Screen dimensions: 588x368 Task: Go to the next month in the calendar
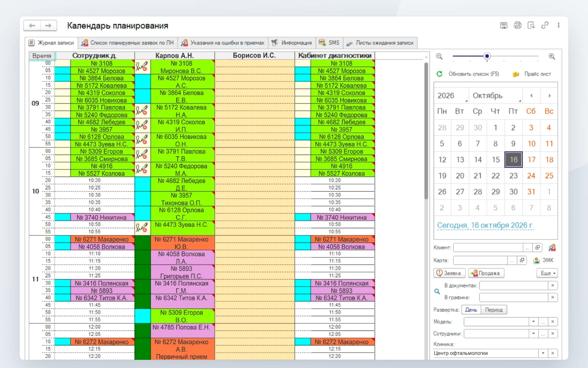point(549,96)
